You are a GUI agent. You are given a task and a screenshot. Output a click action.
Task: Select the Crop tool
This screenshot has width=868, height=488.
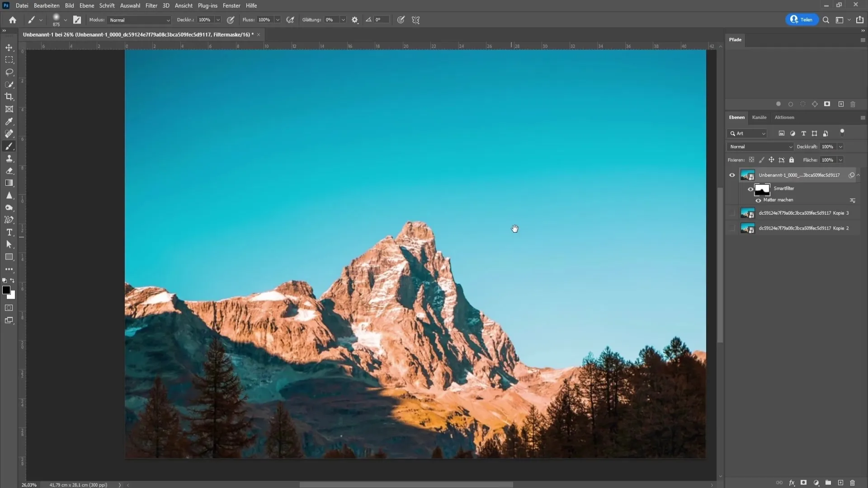click(9, 97)
